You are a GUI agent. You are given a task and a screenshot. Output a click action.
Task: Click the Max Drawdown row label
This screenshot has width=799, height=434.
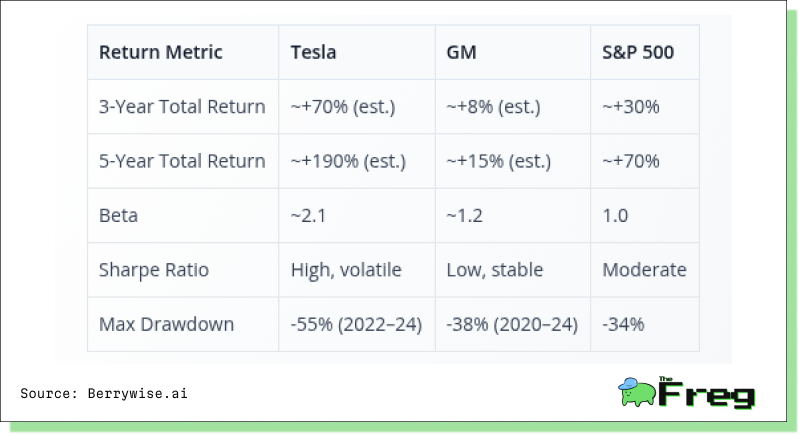[166, 324]
